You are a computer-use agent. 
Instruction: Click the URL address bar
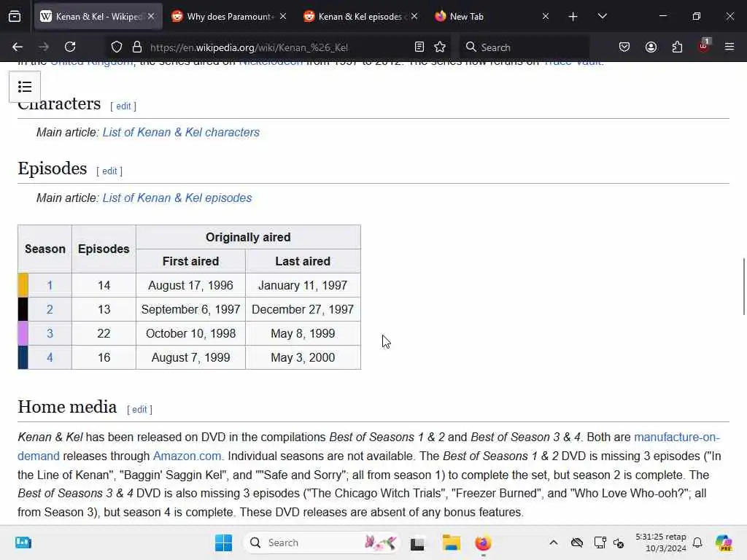[x=276, y=47]
